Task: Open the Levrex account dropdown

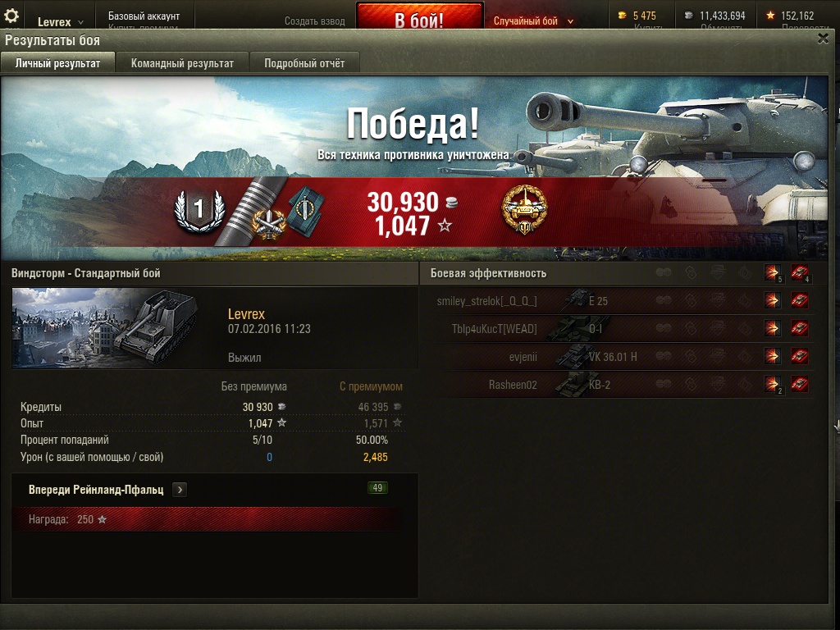Action: click(60, 22)
